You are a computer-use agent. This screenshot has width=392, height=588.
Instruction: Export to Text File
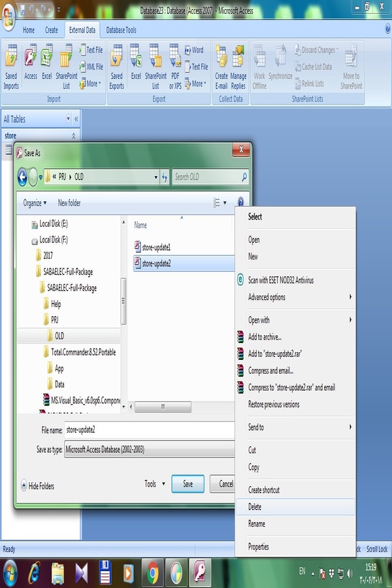(x=196, y=67)
